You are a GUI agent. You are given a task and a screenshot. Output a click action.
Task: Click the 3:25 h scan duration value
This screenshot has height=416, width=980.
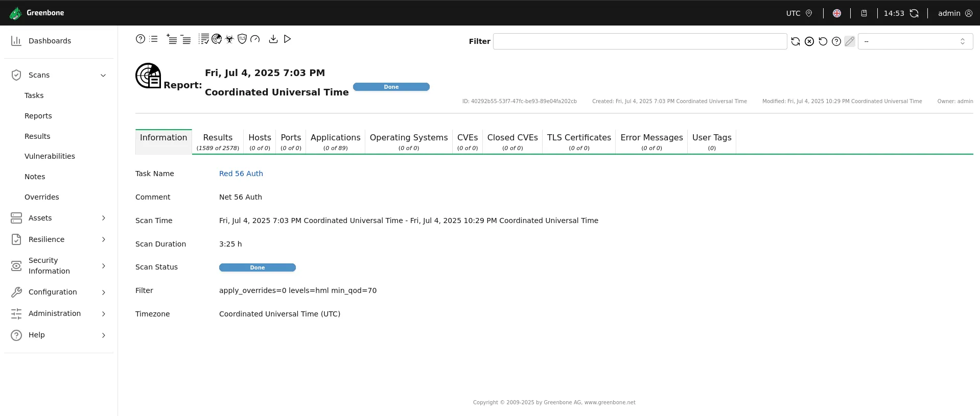(230, 244)
